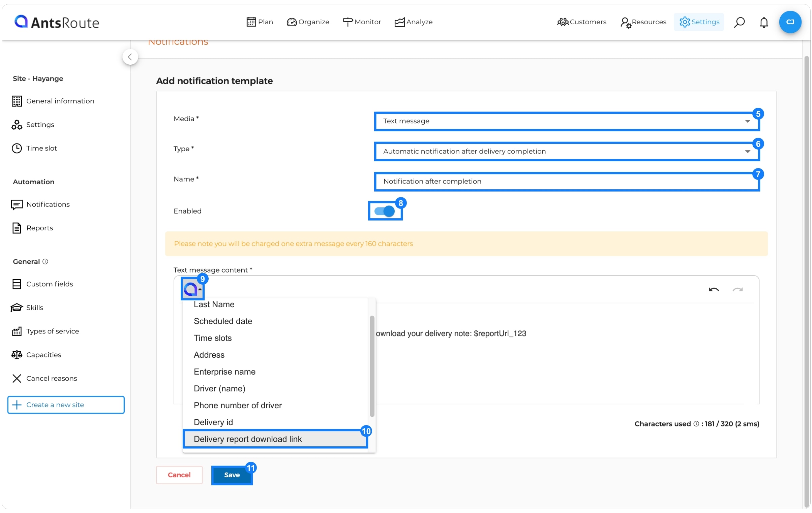Select Time slots variable
This screenshot has width=812, height=513.
276,338
